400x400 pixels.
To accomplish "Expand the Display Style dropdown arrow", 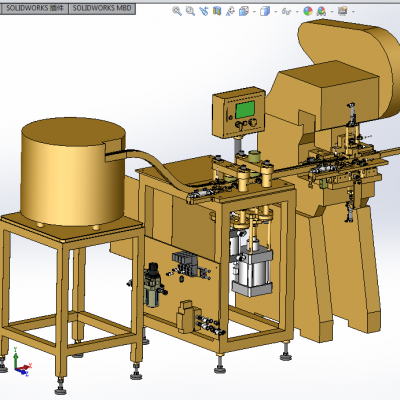I will point(275,12).
